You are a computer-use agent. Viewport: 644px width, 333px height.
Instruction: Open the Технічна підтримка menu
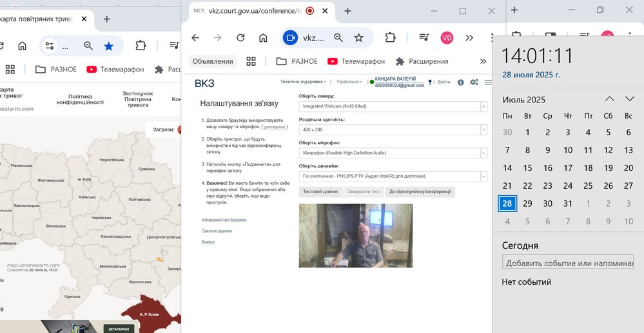pos(302,82)
